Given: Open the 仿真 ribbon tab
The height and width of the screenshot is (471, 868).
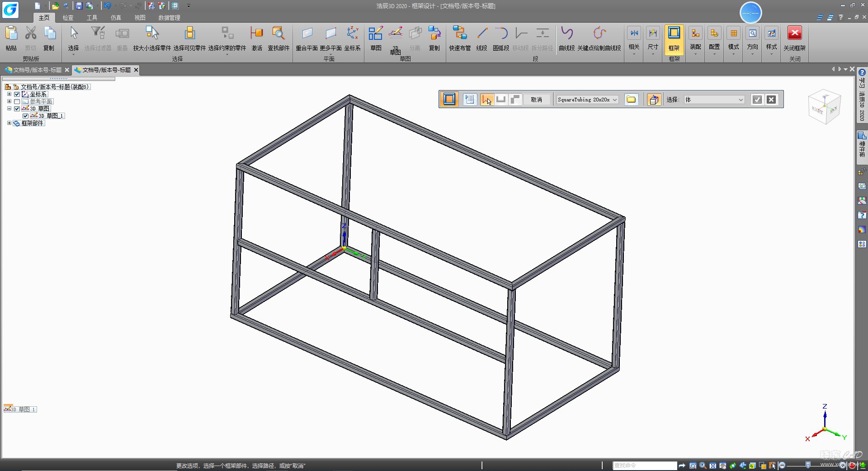Looking at the screenshot, I should click(116, 18).
